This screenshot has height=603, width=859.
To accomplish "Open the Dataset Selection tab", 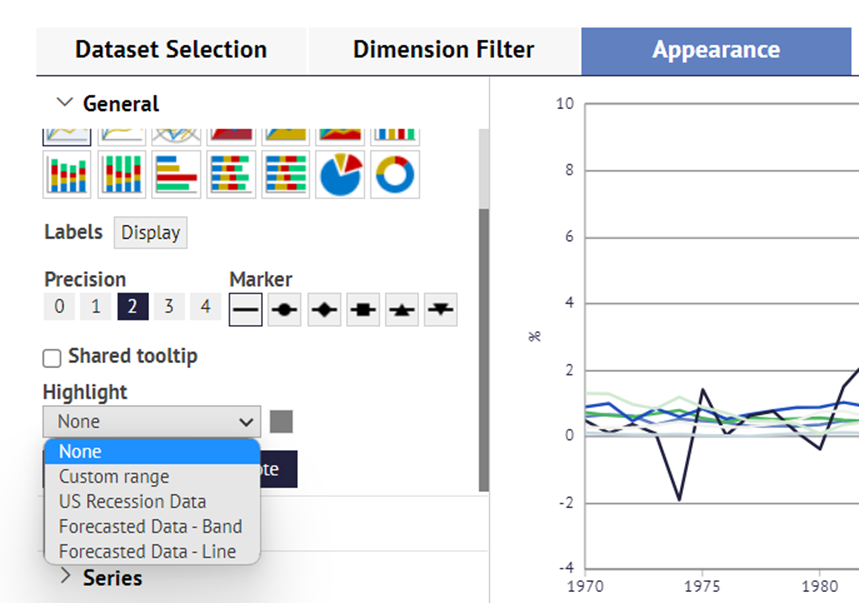I will click(x=171, y=50).
